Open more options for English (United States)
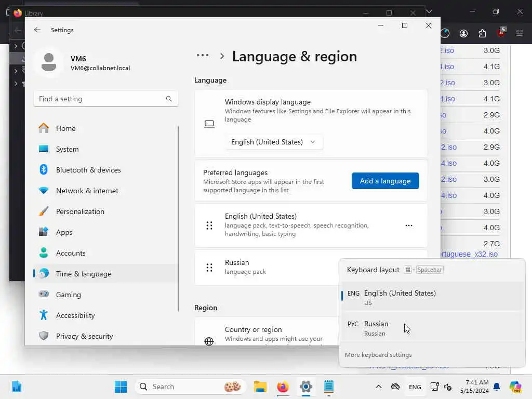 point(409,225)
